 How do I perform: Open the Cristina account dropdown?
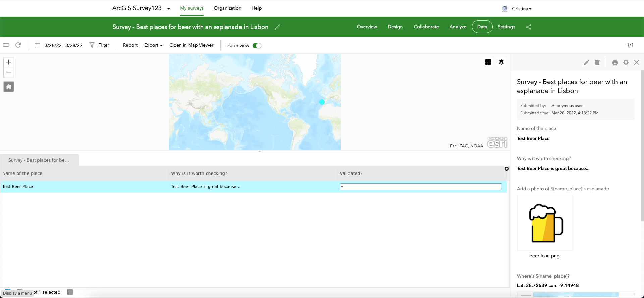pyautogui.click(x=522, y=9)
